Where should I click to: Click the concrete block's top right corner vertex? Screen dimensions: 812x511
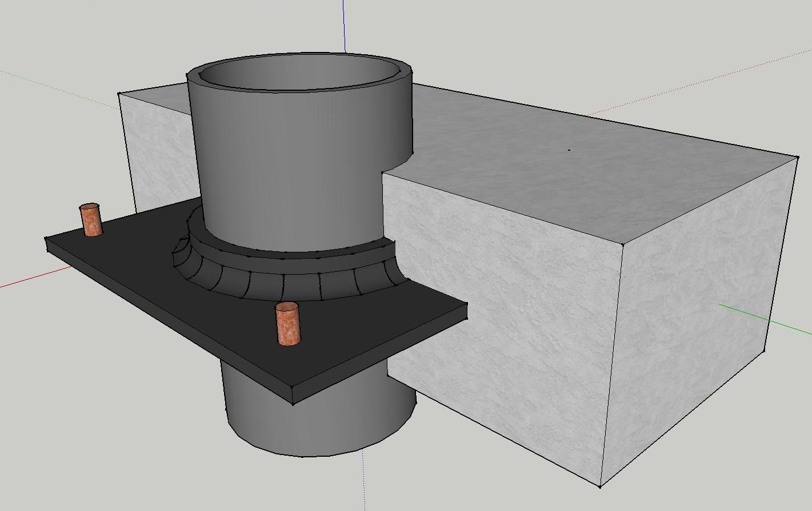pos(798,156)
